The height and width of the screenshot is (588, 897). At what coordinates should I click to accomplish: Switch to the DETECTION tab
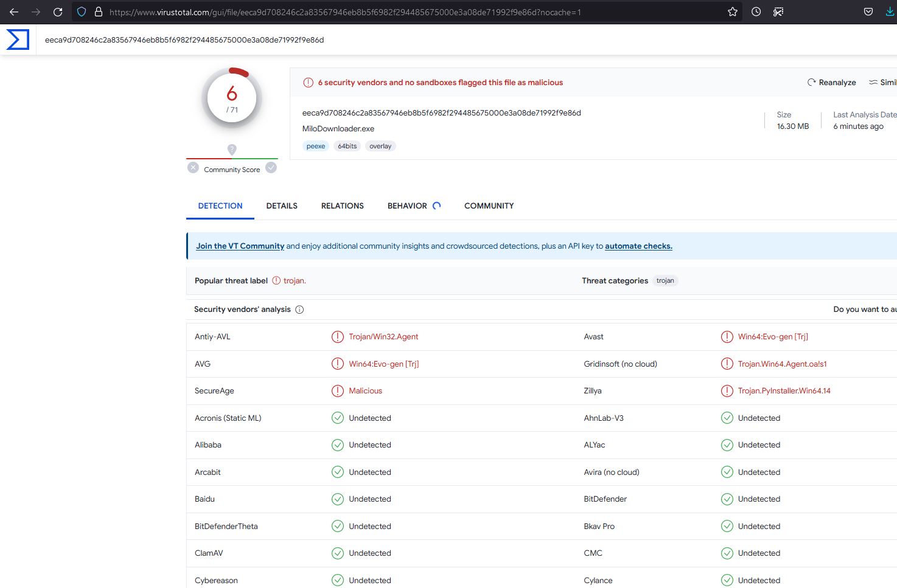[220, 206]
